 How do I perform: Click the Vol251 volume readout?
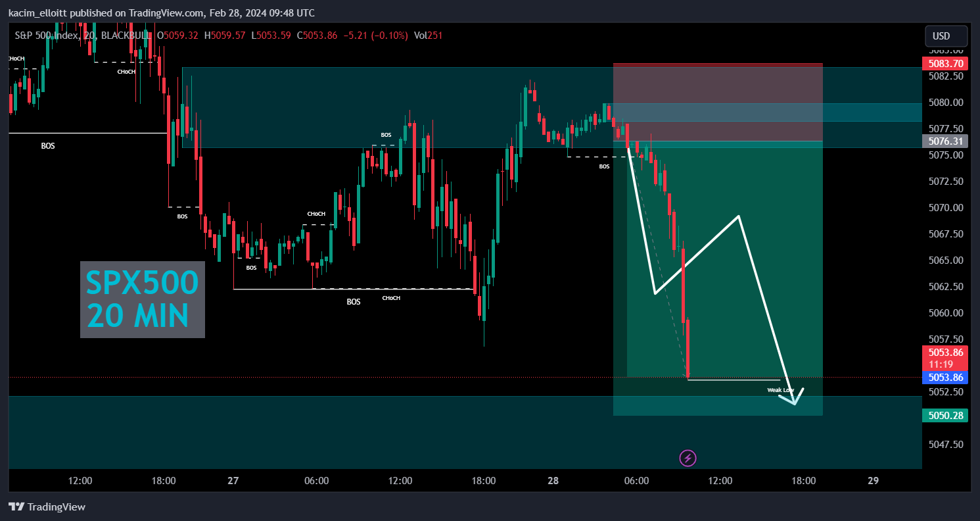tap(428, 35)
